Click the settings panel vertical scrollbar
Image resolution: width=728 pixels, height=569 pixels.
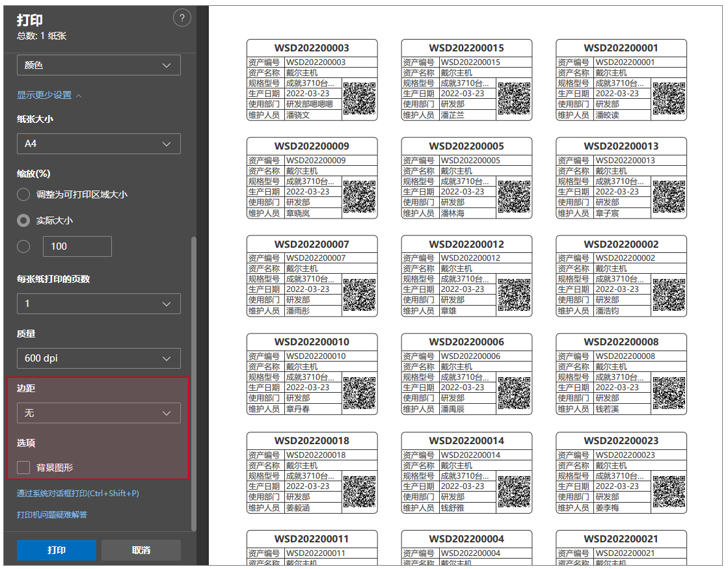(193, 384)
